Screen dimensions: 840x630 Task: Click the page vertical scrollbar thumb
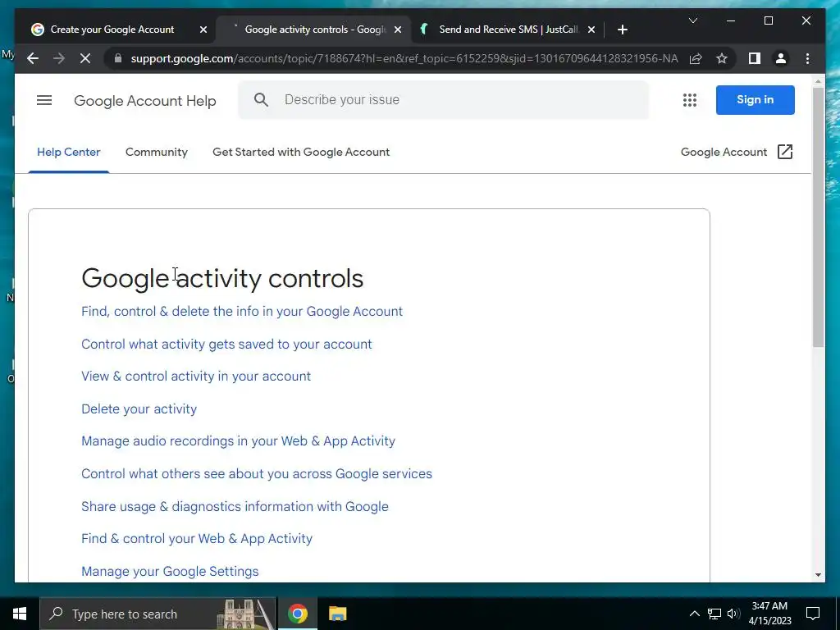click(x=818, y=217)
